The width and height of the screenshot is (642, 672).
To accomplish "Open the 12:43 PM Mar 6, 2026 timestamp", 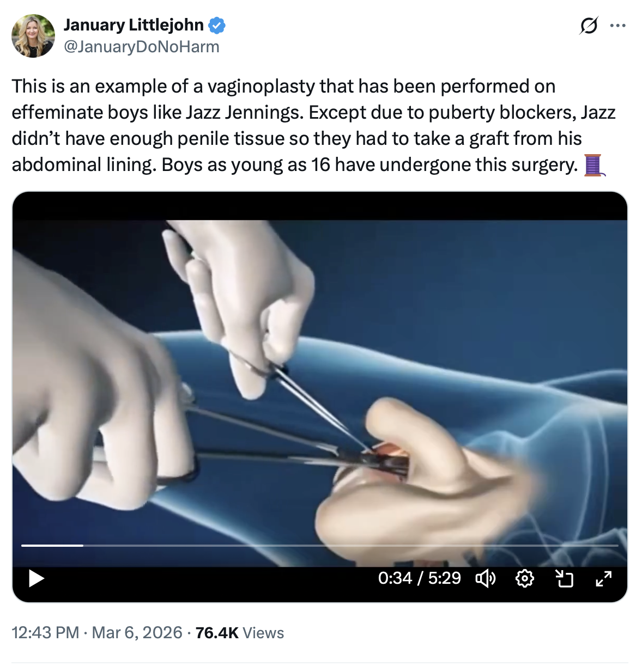I will (x=45, y=633).
